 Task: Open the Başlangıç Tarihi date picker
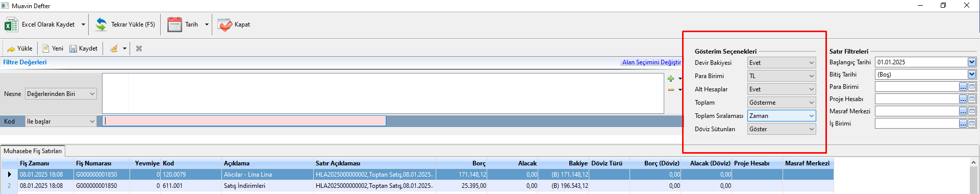[x=972, y=62]
